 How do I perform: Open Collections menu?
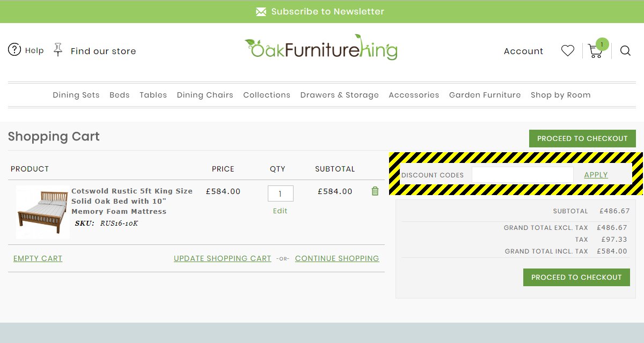(267, 95)
